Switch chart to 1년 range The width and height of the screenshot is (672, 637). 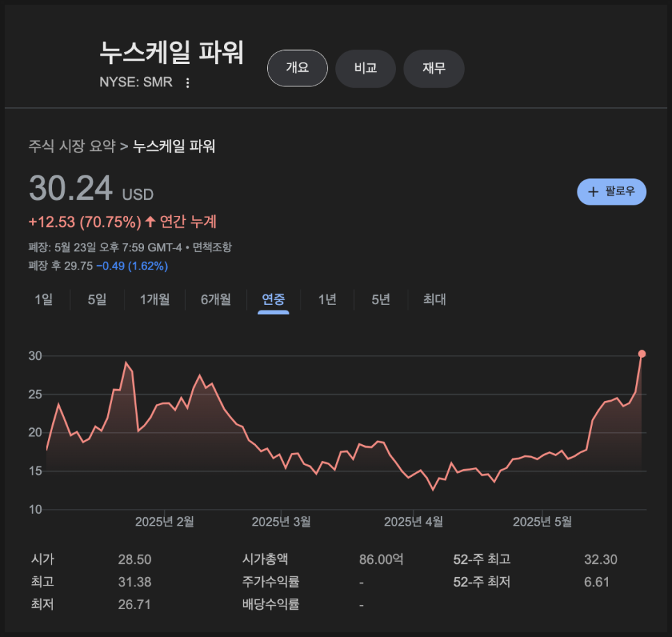click(x=327, y=299)
